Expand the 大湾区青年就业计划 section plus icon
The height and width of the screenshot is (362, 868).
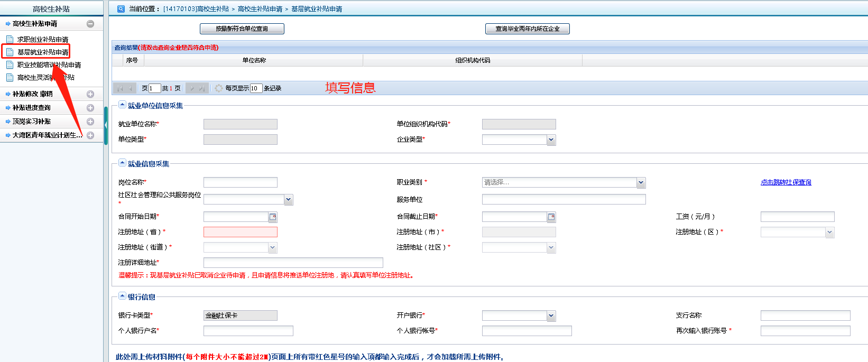coord(90,135)
